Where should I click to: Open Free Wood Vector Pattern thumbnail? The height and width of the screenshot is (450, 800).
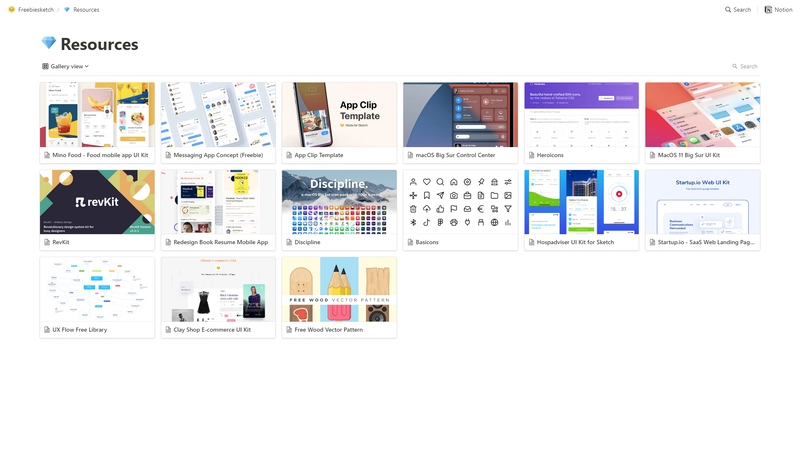click(x=339, y=289)
